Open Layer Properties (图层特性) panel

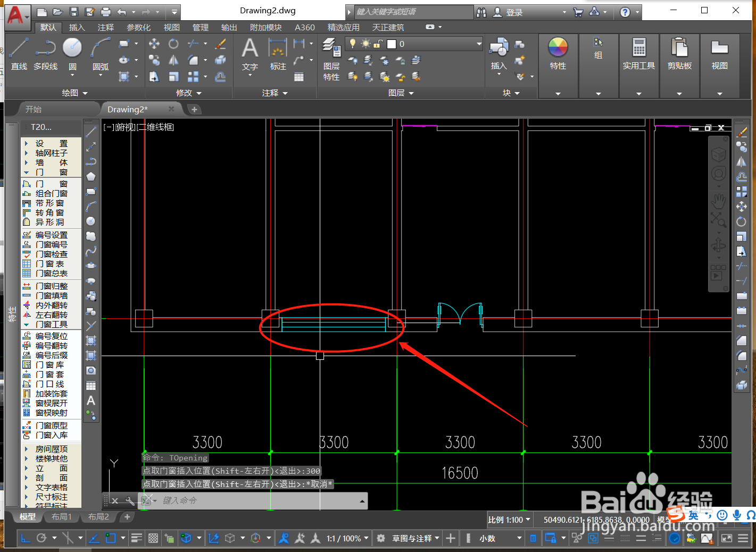(331, 59)
